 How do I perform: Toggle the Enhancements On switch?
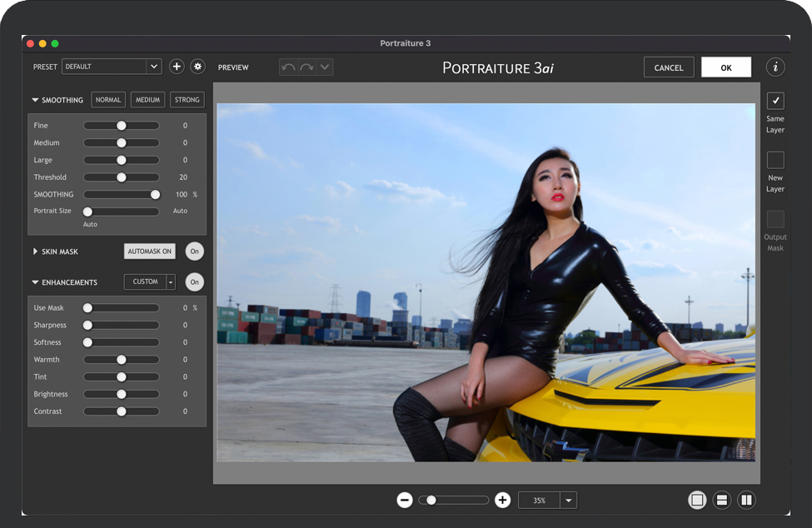pos(194,282)
